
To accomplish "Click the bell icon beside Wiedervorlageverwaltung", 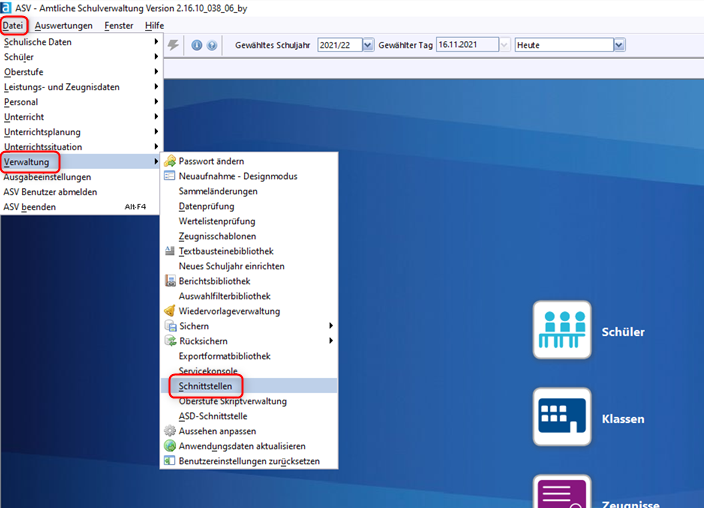I will (170, 311).
